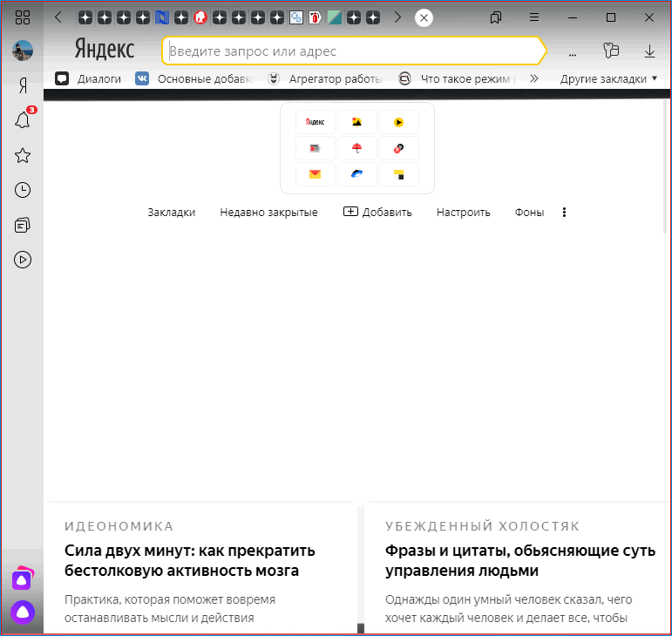This screenshot has width=672, height=636.
Task: Open the Яндекс tile on Tableau
Action: click(315, 122)
